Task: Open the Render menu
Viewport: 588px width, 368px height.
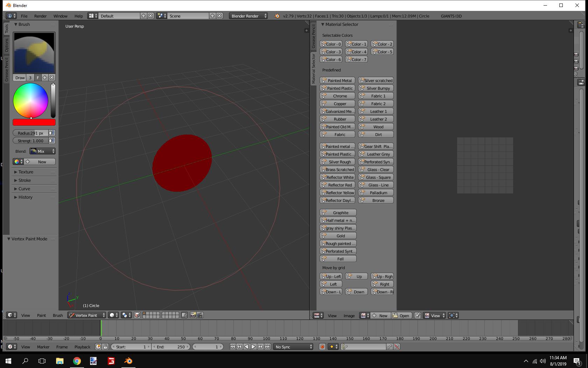Action: tap(40, 16)
